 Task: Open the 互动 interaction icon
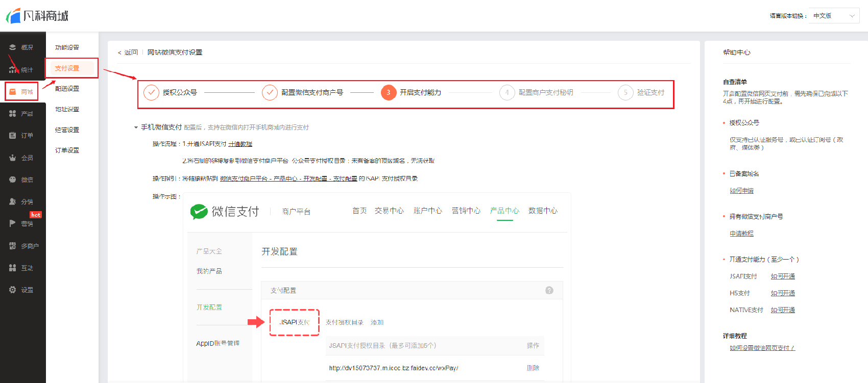(12, 268)
